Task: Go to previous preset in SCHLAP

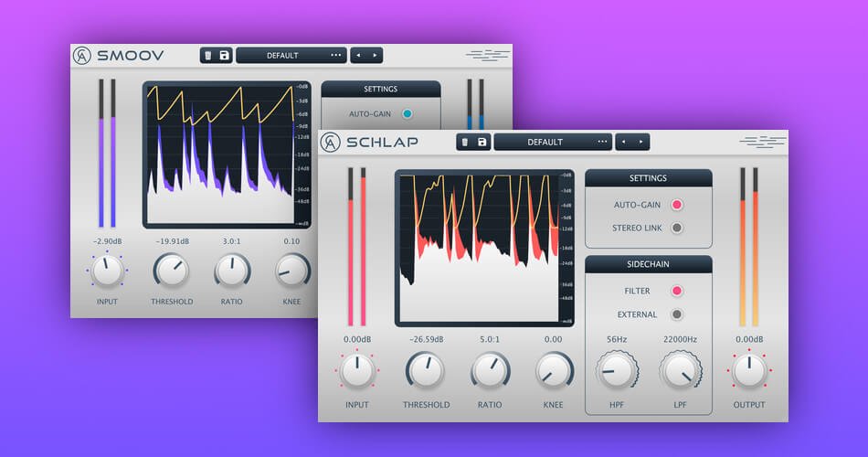Action: tap(624, 142)
